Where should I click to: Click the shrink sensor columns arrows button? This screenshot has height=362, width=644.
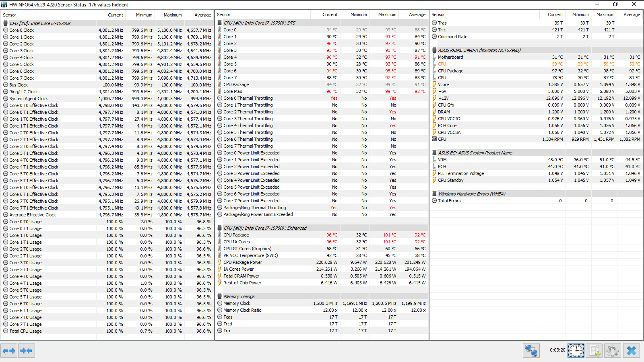pyautogui.click(x=26, y=351)
